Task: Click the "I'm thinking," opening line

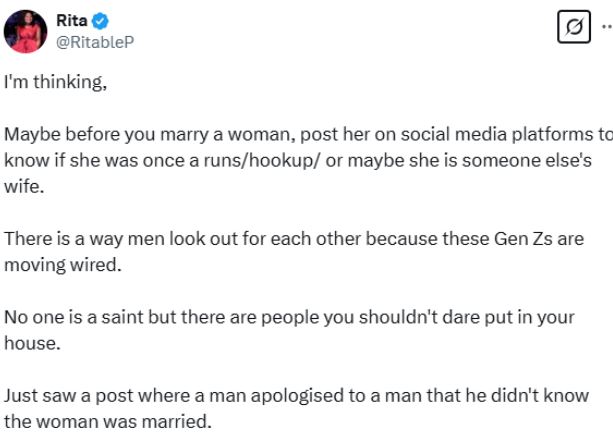Action: 55,83
